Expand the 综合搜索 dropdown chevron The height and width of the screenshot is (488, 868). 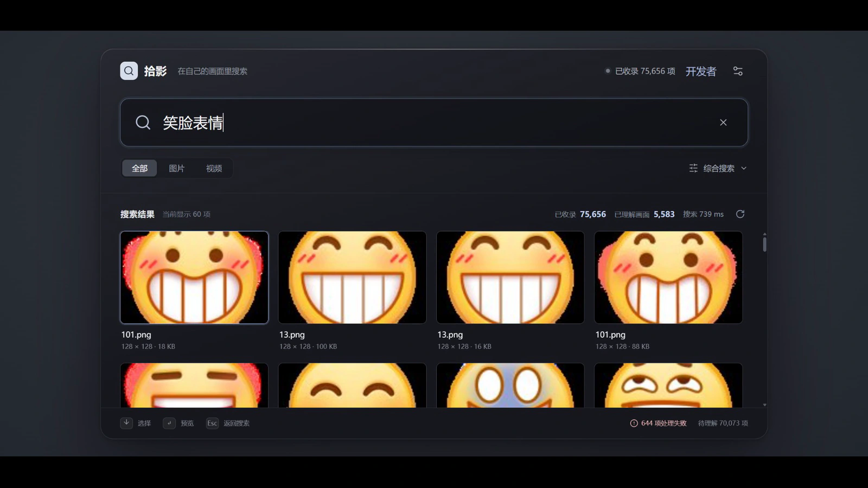[x=744, y=168]
